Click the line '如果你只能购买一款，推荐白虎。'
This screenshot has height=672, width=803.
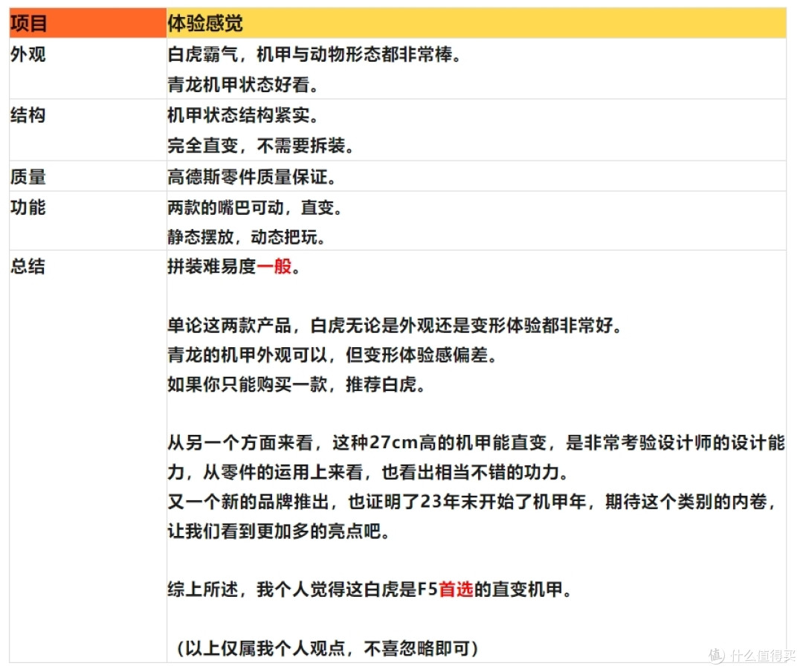[x=297, y=384]
